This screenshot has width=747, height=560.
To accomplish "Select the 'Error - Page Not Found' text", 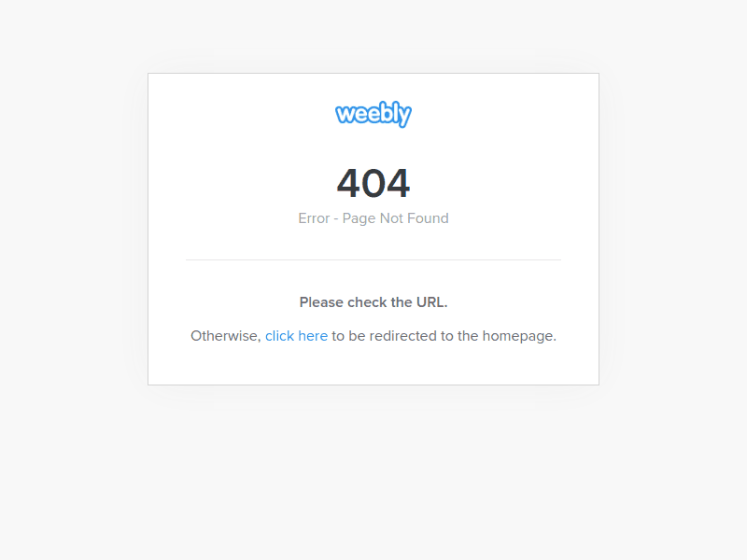I will (373, 218).
